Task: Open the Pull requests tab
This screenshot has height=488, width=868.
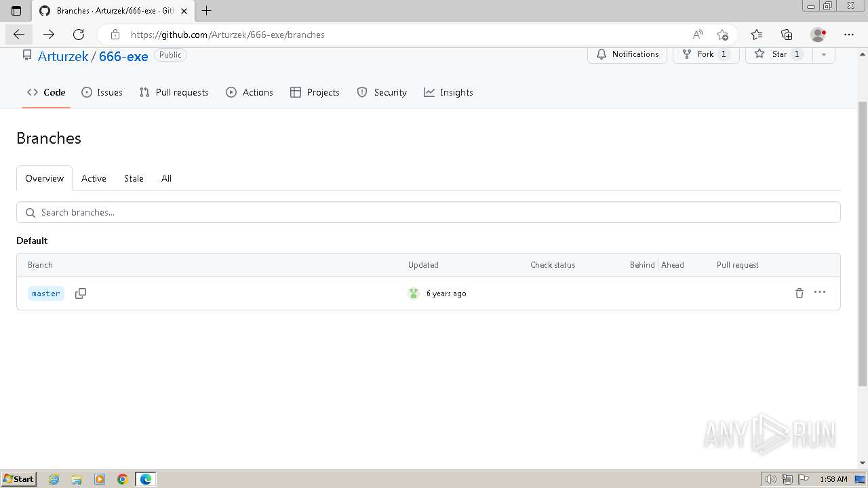Action: [174, 92]
